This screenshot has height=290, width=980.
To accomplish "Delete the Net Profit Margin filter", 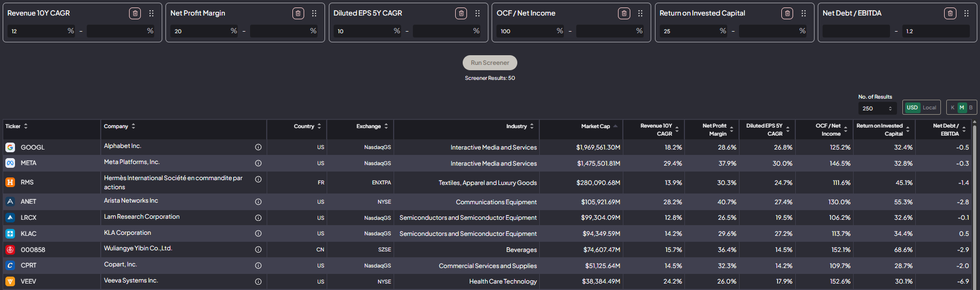I will 298,13.
